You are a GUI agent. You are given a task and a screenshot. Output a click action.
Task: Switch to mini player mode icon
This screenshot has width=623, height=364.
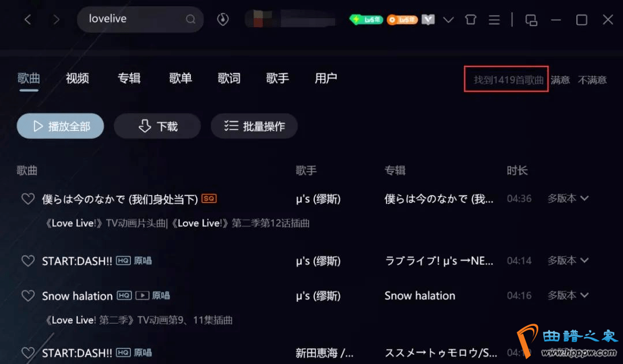[x=531, y=20]
